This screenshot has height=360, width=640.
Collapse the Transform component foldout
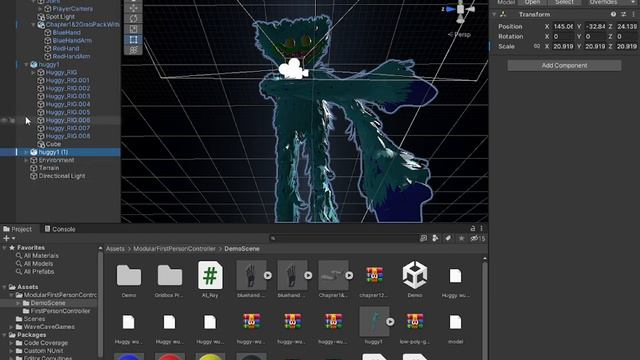point(494,14)
